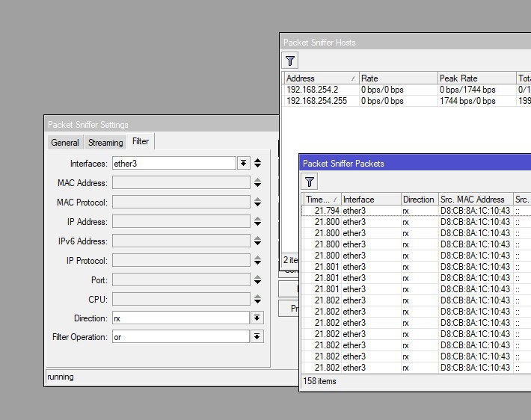
Task: Click the Packet Sniffer Packets title bar
Action: tap(416, 164)
